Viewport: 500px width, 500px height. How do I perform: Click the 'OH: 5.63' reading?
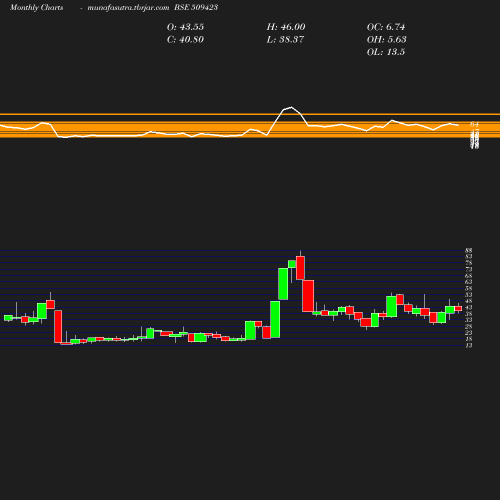click(x=387, y=40)
